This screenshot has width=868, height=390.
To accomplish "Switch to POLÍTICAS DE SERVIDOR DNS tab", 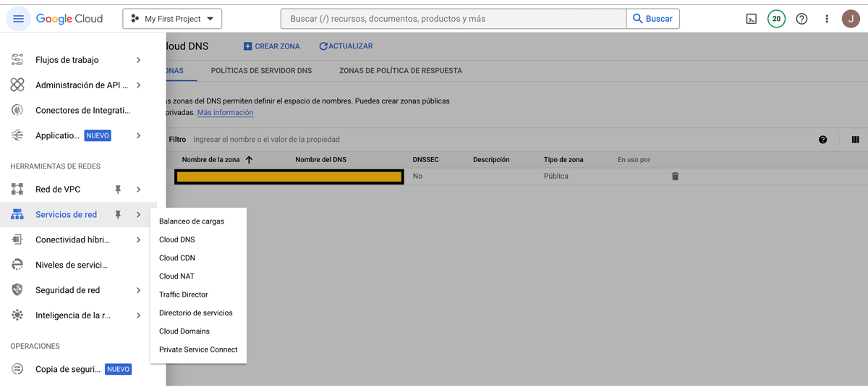I will (x=261, y=71).
